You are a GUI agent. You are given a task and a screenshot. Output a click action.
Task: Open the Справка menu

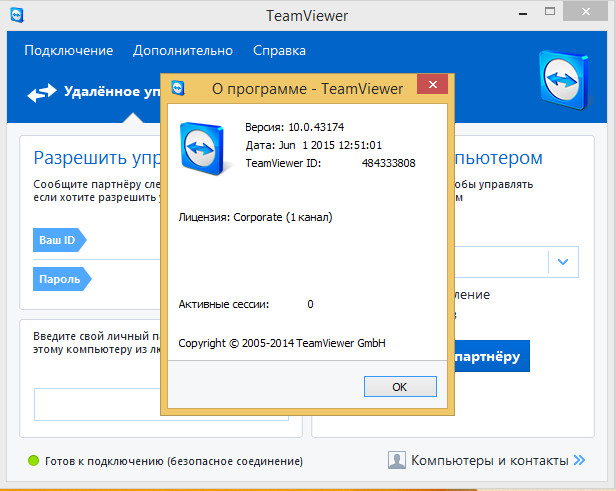[279, 51]
